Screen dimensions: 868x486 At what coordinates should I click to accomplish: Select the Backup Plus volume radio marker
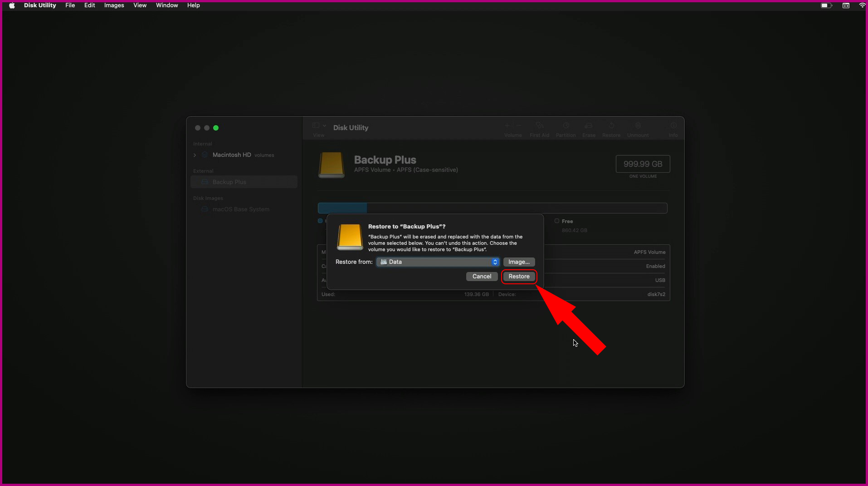click(320, 221)
